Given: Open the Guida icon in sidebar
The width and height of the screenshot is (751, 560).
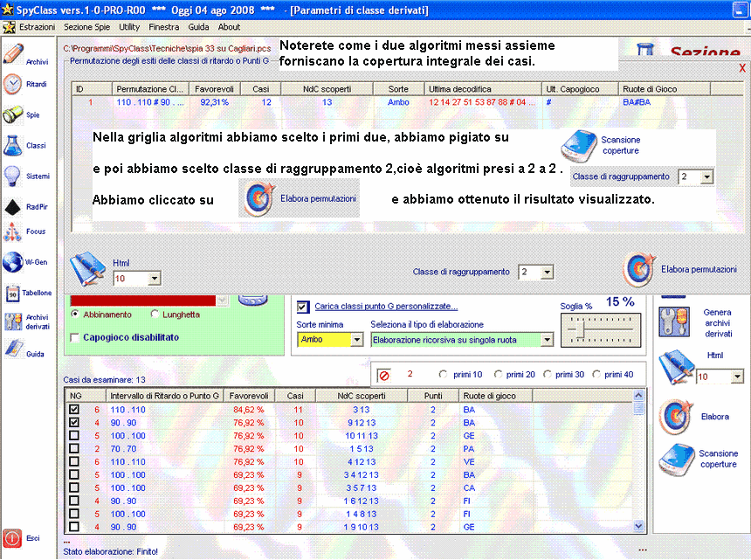Looking at the screenshot, I should [13, 349].
